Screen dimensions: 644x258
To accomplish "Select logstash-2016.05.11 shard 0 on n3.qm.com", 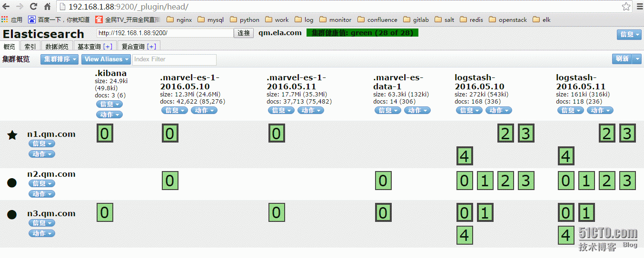I will pos(566,212).
